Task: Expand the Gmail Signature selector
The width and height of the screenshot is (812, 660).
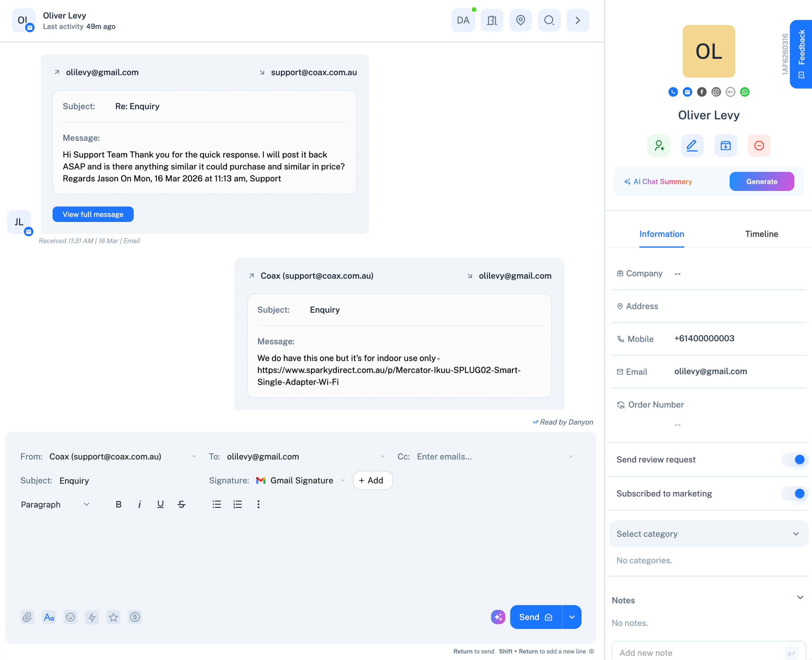Action: pos(343,480)
